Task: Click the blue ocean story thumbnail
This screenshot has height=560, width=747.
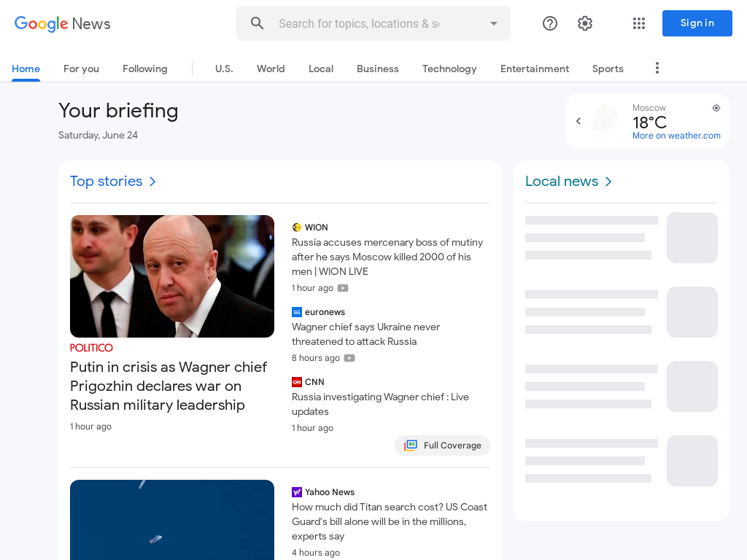Action: pos(172,520)
